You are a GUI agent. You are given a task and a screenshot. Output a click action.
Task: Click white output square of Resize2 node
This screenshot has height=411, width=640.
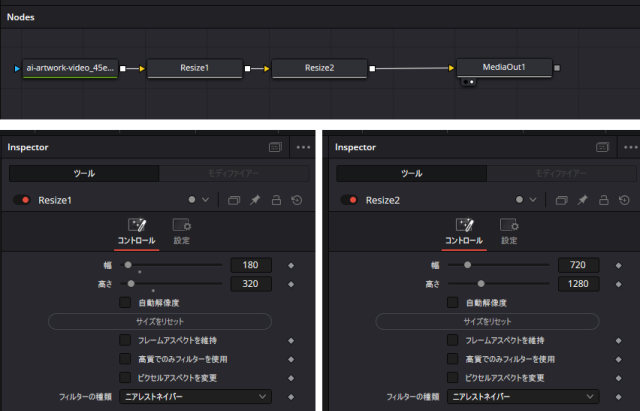372,69
